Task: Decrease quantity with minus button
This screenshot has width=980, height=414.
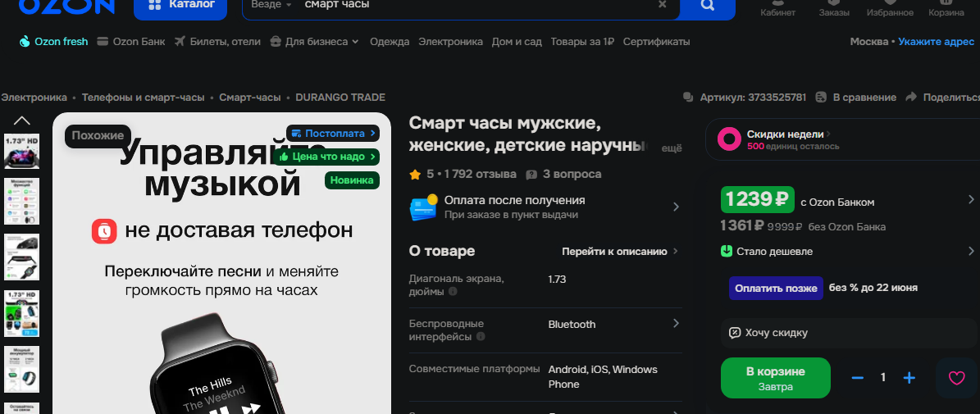Action: [x=858, y=378]
